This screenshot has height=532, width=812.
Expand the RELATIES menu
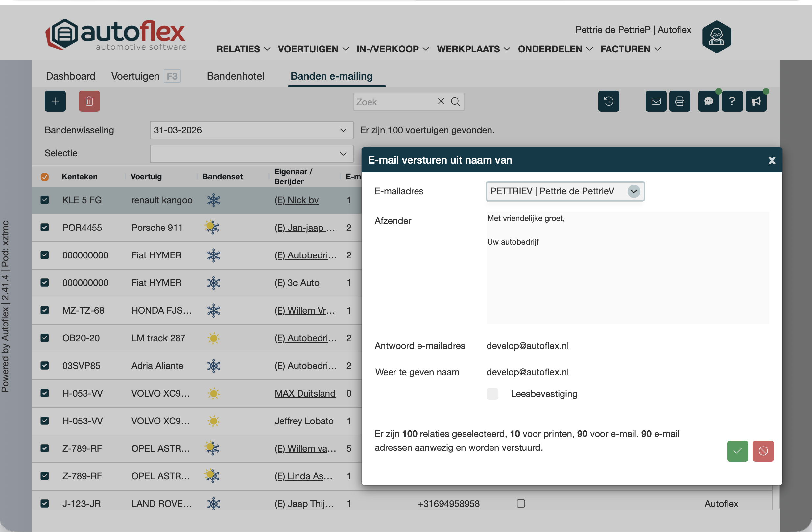pyautogui.click(x=243, y=49)
